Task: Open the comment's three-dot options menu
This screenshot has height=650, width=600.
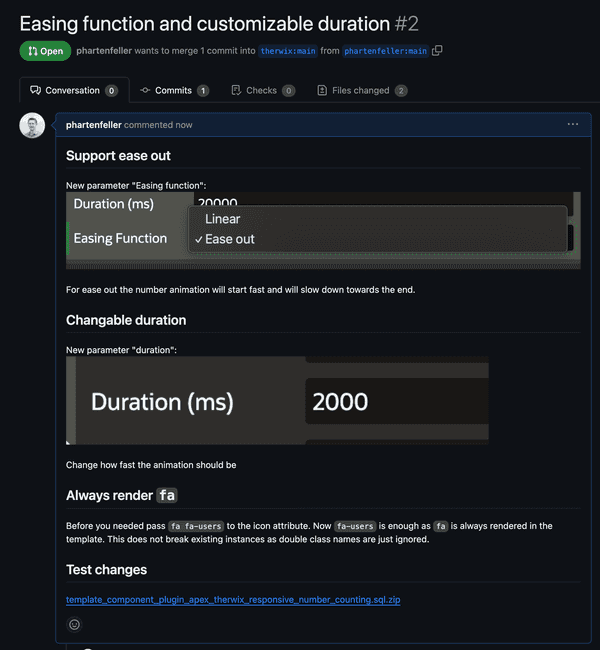Action: [x=572, y=125]
